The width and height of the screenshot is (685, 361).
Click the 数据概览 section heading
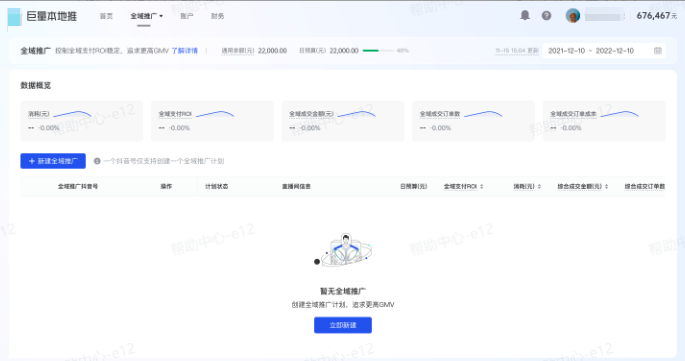(x=36, y=86)
